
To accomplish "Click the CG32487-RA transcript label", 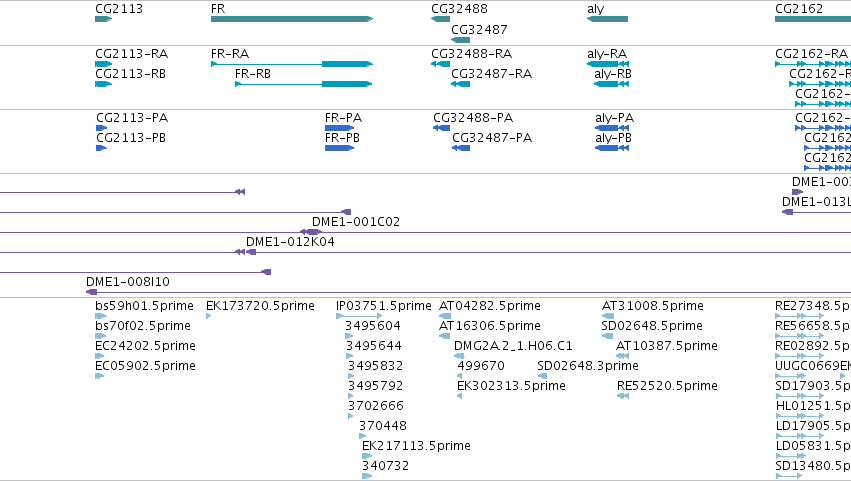I will click(x=491, y=74).
